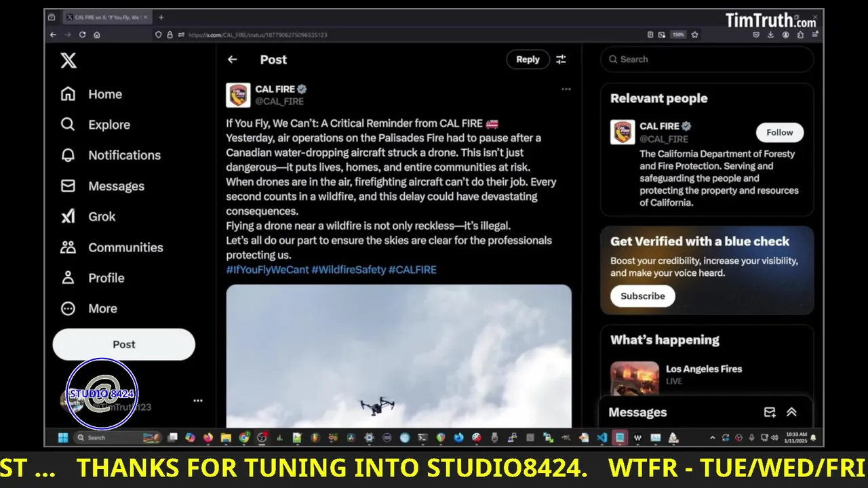Open the notification bell in the system tray
This screenshot has width=868, height=488.
coord(814,438)
